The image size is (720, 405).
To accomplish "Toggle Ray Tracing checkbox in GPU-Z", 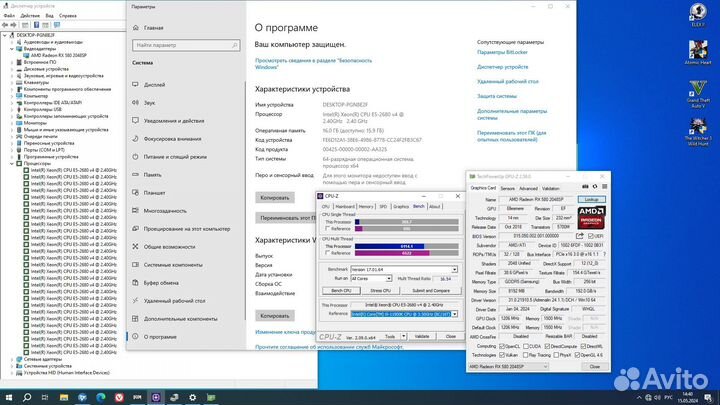I will coord(526,355).
